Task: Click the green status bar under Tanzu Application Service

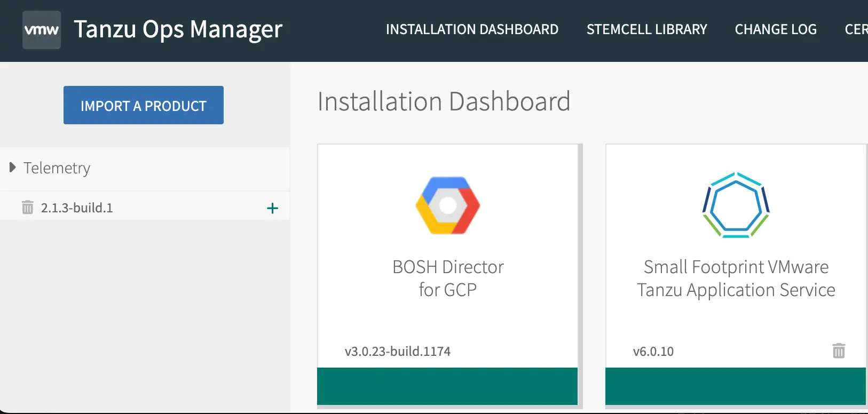Action: coord(736,386)
